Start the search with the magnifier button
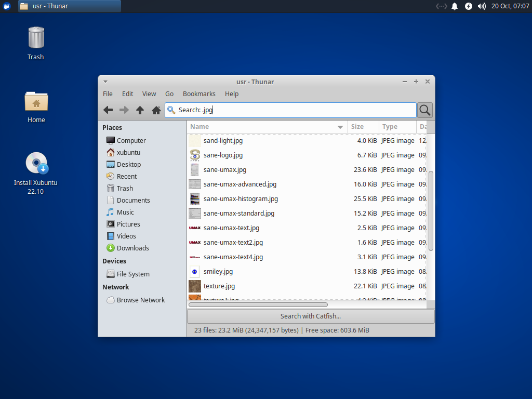The height and width of the screenshot is (399, 532). pos(424,110)
